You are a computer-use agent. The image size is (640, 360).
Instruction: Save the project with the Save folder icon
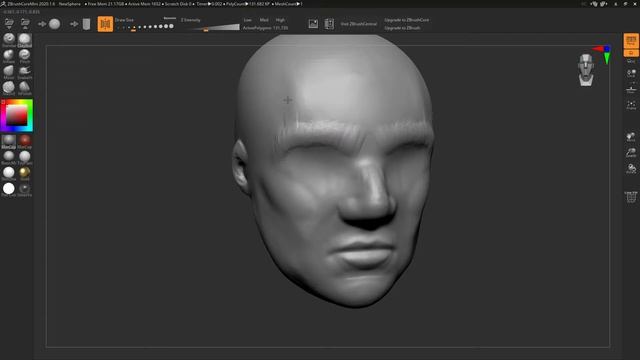25,24
